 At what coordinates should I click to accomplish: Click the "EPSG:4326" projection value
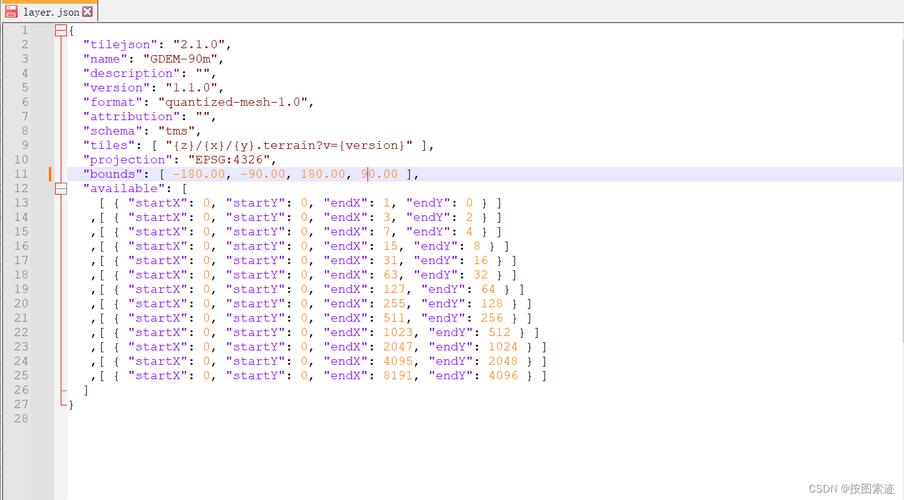pos(229,160)
